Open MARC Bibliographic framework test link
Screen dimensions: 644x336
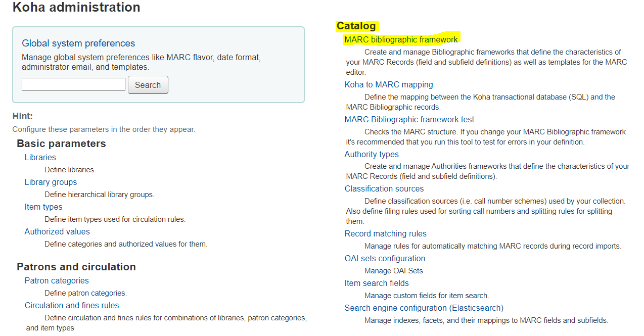click(409, 120)
